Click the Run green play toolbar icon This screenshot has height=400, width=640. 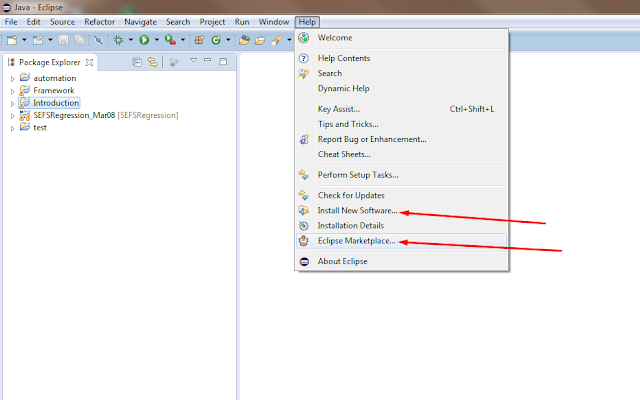coord(144,40)
